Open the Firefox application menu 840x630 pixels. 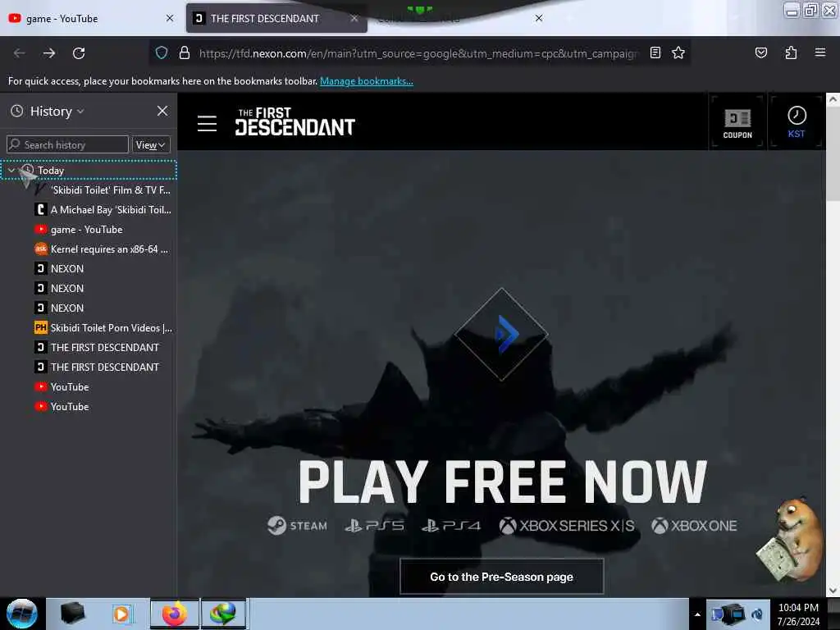tap(820, 52)
